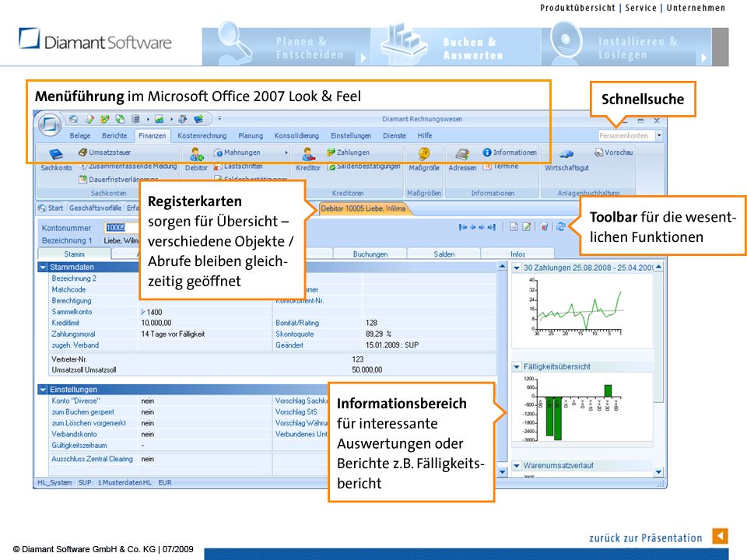Open the Adressen ribbon icon

point(462,153)
